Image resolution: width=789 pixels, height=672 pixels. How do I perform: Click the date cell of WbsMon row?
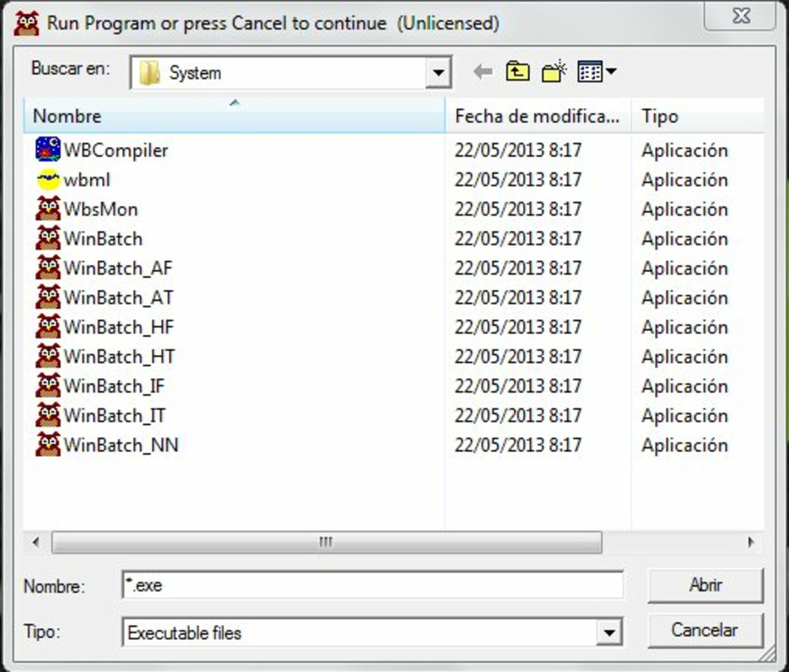pyautogui.click(x=518, y=209)
